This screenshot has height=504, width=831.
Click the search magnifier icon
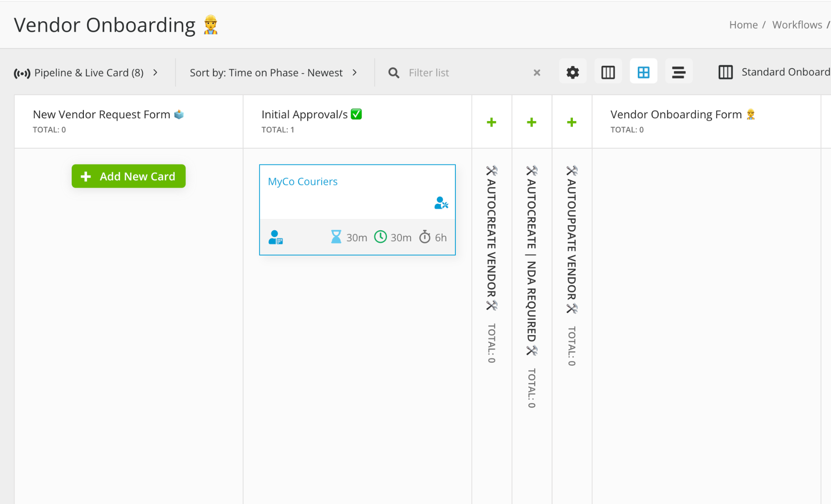pos(394,73)
